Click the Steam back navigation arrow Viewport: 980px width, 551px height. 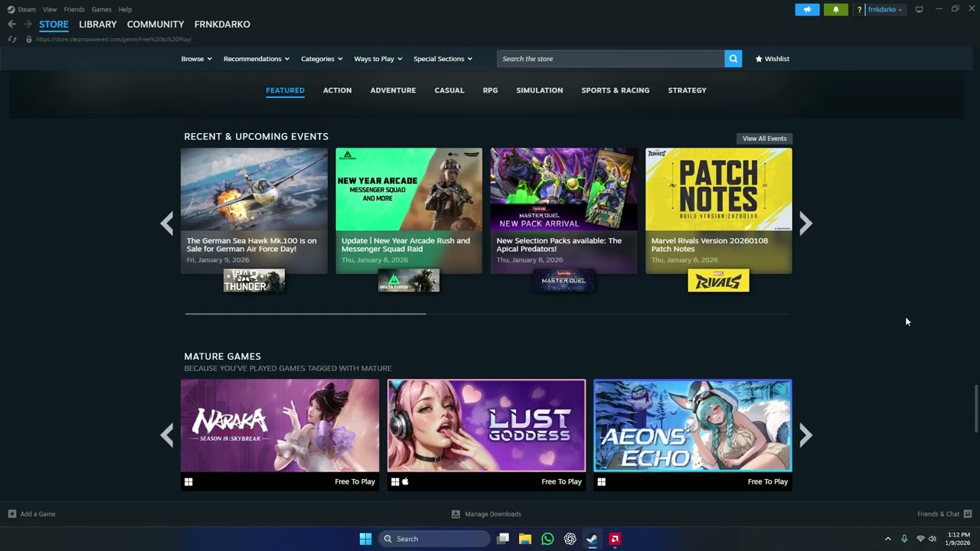pyautogui.click(x=11, y=24)
